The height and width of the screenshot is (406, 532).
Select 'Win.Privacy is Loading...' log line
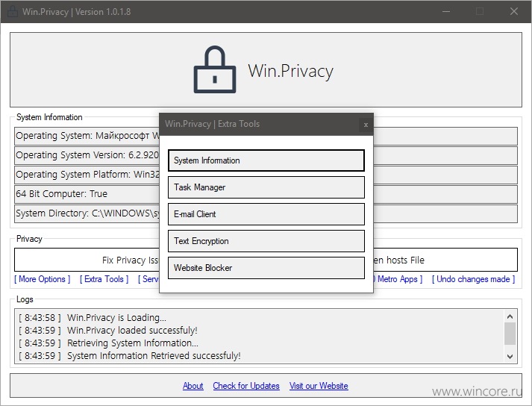pyautogui.click(x=93, y=318)
